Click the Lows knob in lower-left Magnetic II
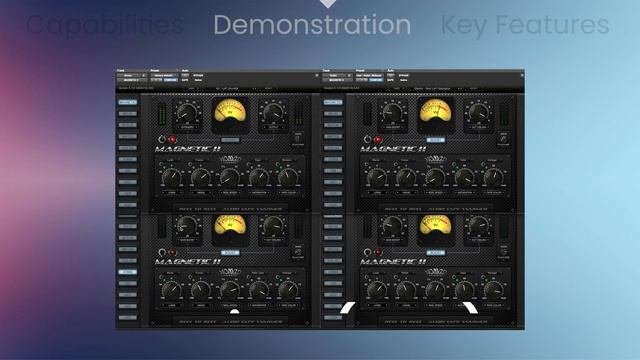 [x=172, y=290]
